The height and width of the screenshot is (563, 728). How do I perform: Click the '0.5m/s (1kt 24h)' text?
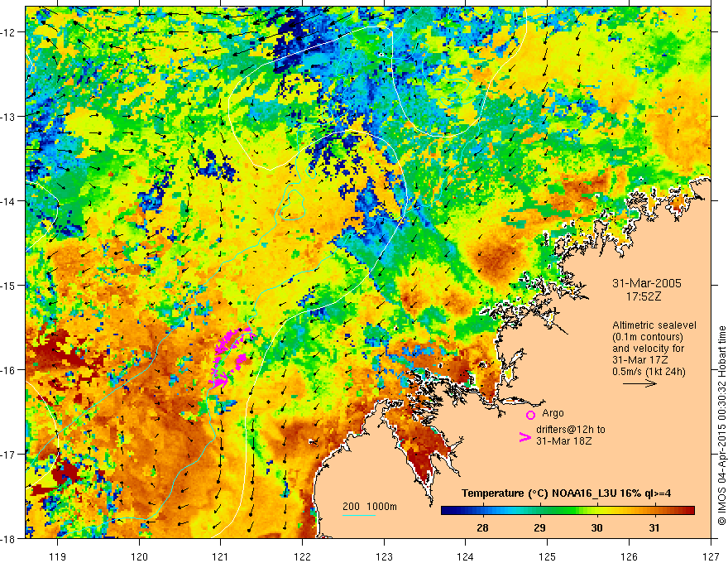pyautogui.click(x=649, y=371)
